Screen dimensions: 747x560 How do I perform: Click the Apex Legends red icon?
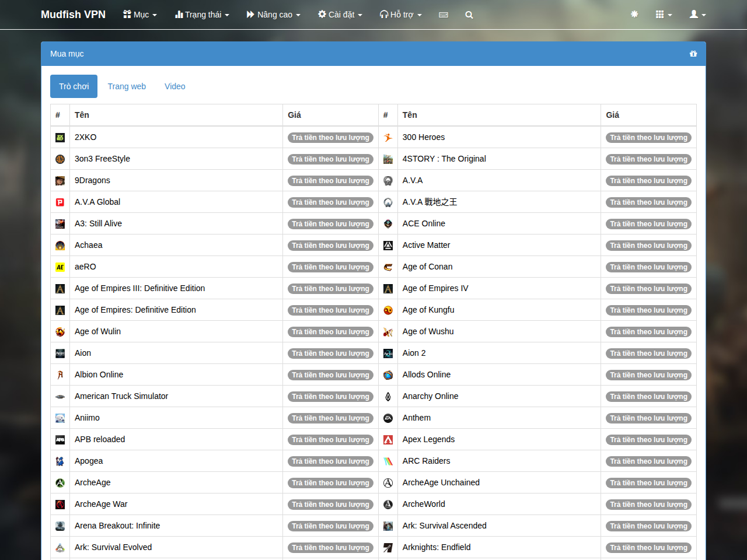(388, 440)
